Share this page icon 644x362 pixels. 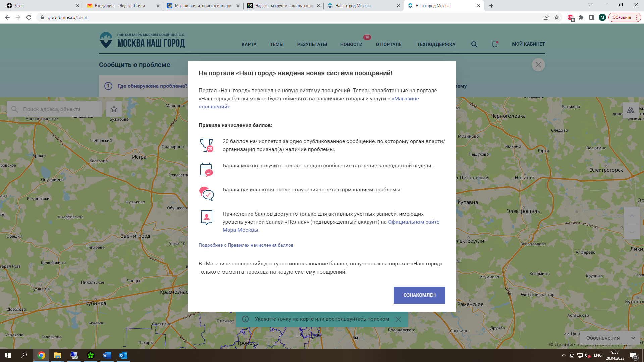click(546, 17)
